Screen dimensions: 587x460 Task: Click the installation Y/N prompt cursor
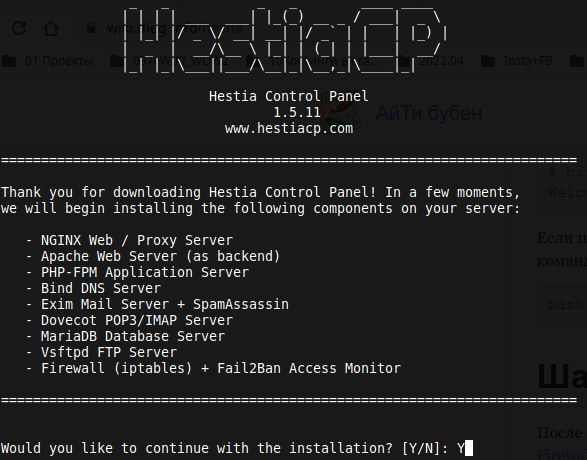(469, 448)
